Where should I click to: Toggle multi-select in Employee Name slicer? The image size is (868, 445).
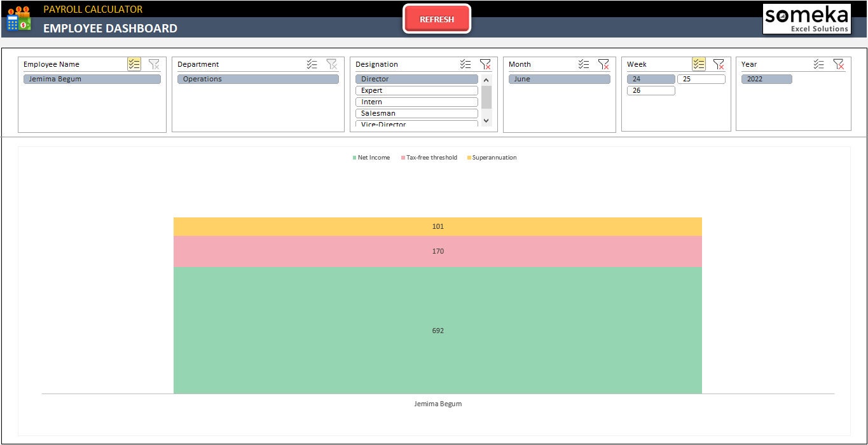pos(134,64)
